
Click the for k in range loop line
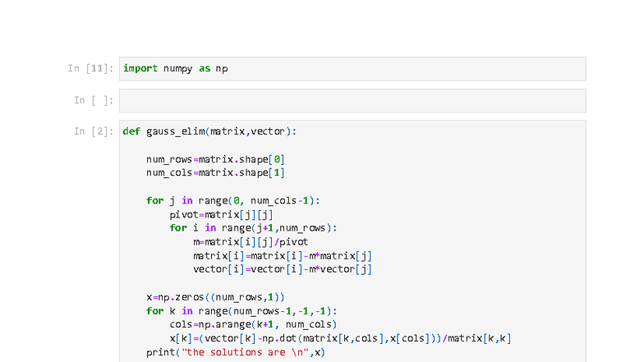(241, 311)
